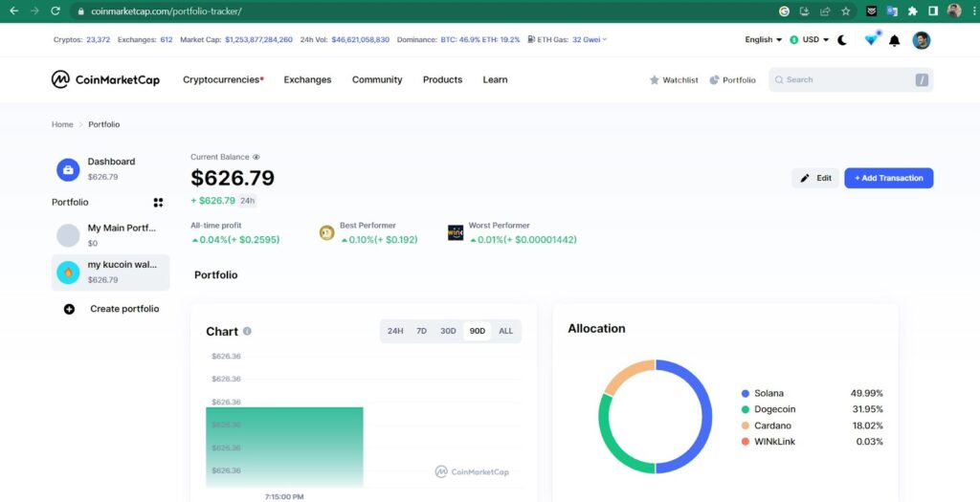The image size is (980, 502).
Task: Click the green Dogecoin donut segment
Action: coord(608,444)
